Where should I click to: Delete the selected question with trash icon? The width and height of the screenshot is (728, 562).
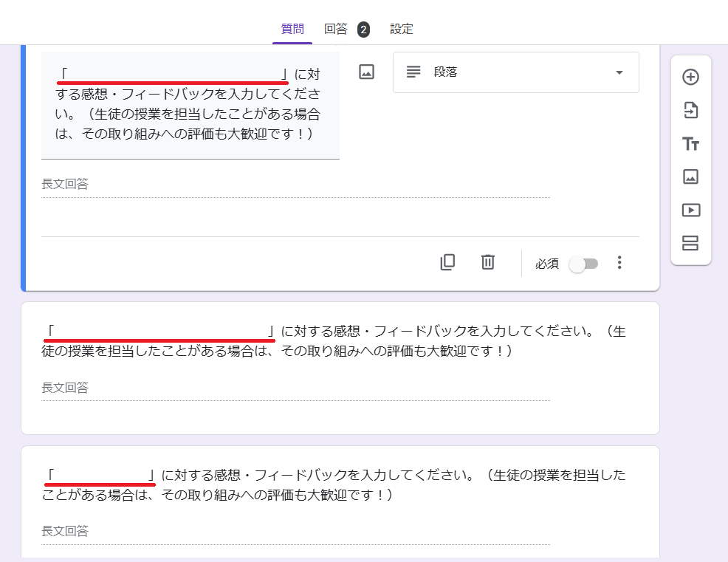pyautogui.click(x=487, y=262)
